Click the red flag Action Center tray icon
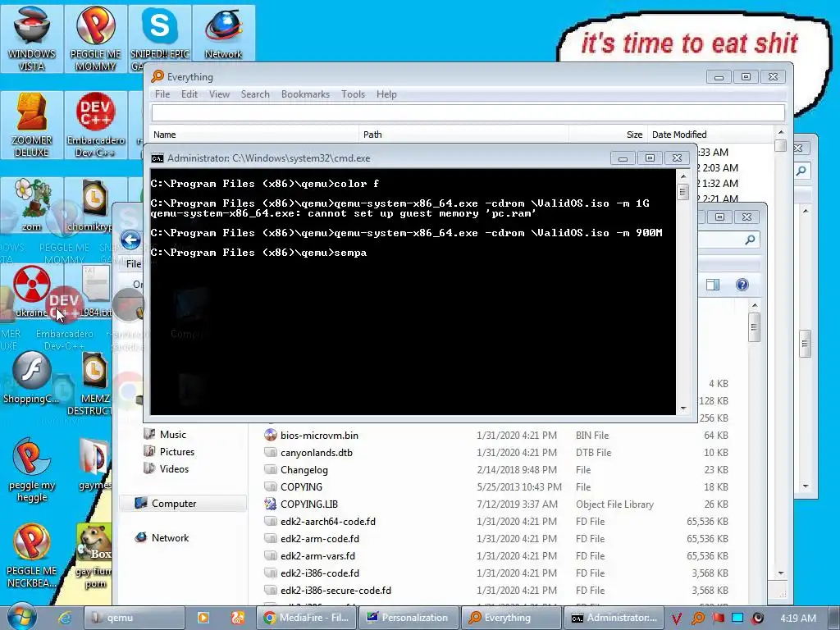The width and height of the screenshot is (840, 630). point(718,619)
